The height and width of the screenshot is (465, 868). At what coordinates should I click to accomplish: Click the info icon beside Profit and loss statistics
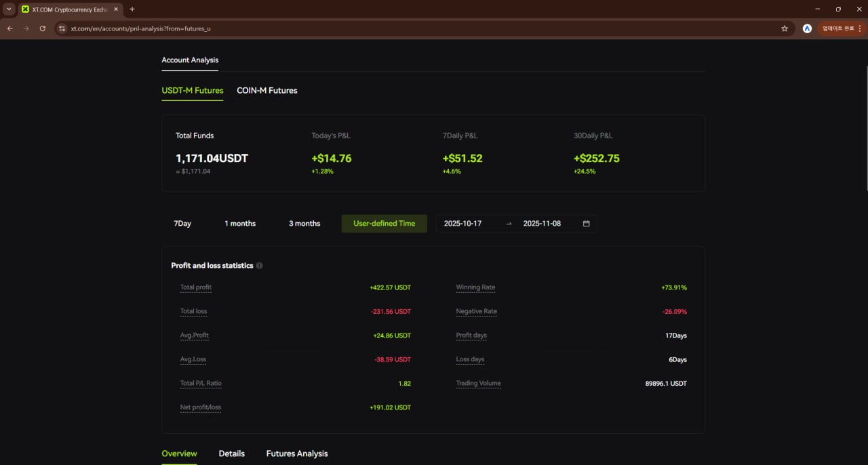tap(259, 266)
